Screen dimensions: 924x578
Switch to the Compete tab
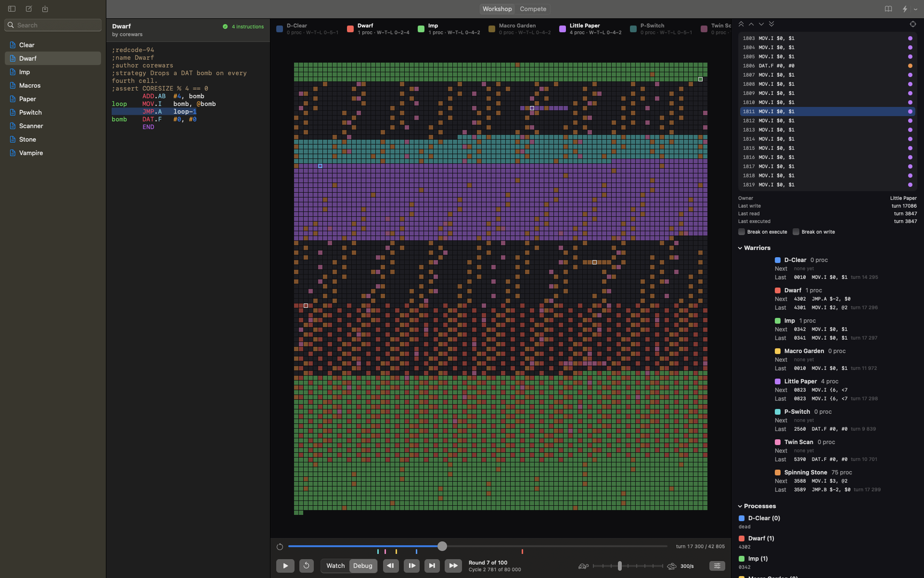[533, 9]
